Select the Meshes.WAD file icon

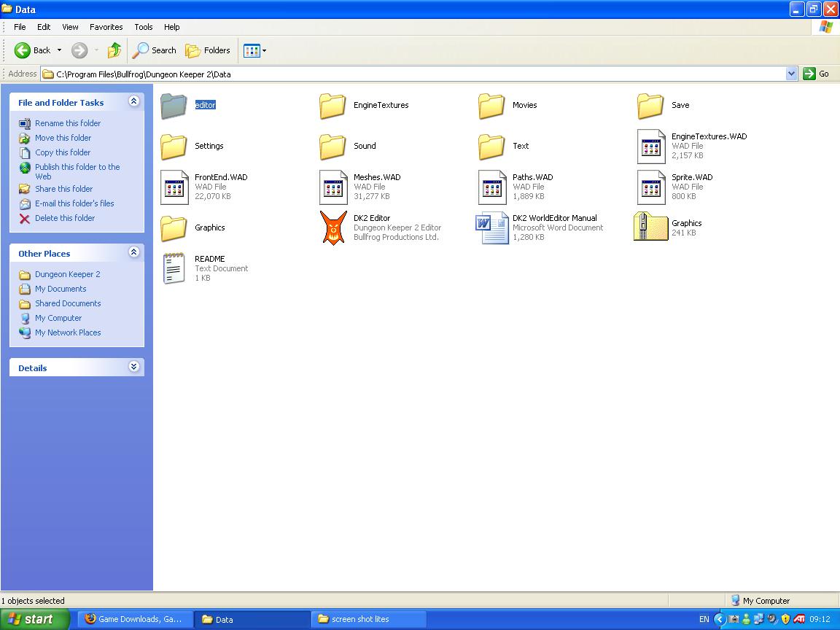point(333,187)
